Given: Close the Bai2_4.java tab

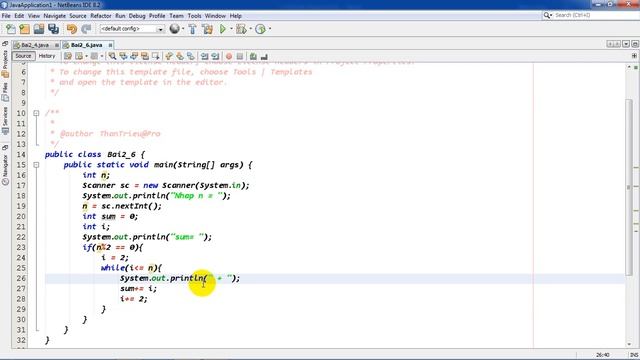Looking at the screenshot, I should (57, 45).
